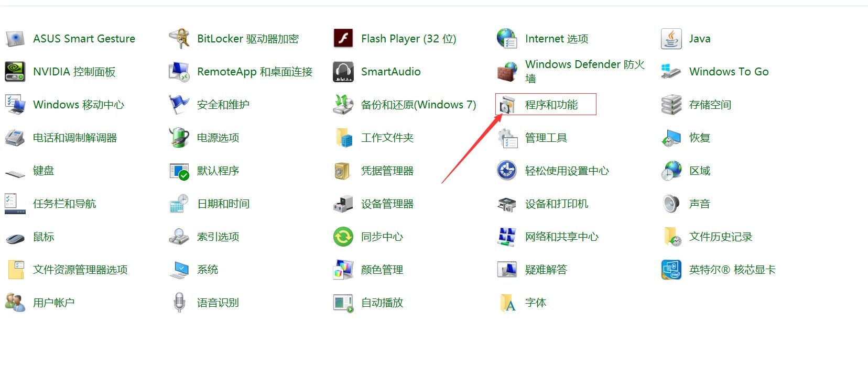
Task: Click the 管理工具 text link
Action: coord(546,138)
